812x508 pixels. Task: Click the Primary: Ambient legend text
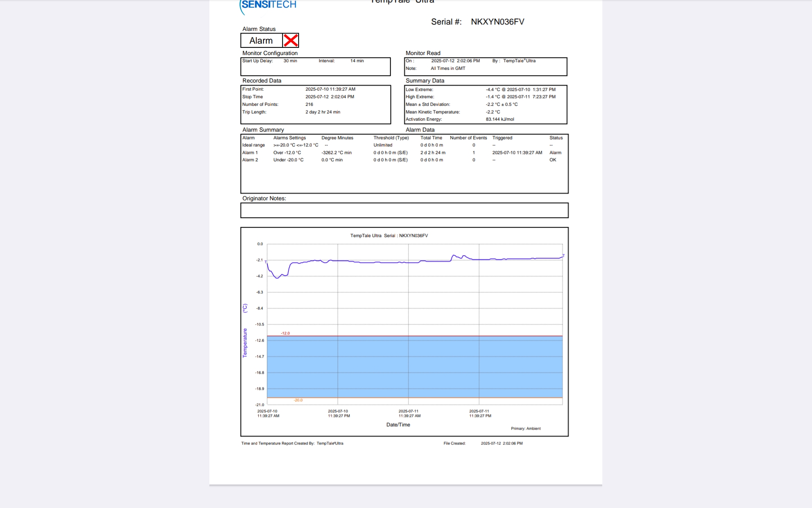525,428
